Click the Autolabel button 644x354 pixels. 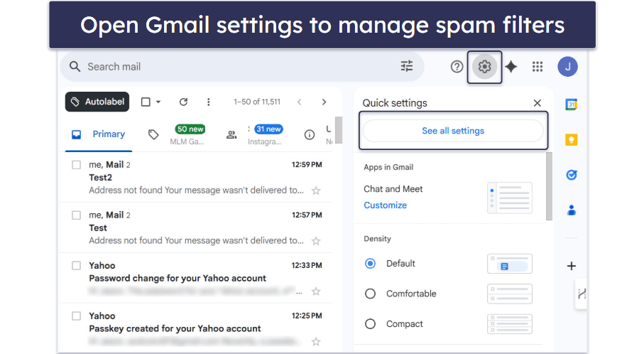click(97, 102)
